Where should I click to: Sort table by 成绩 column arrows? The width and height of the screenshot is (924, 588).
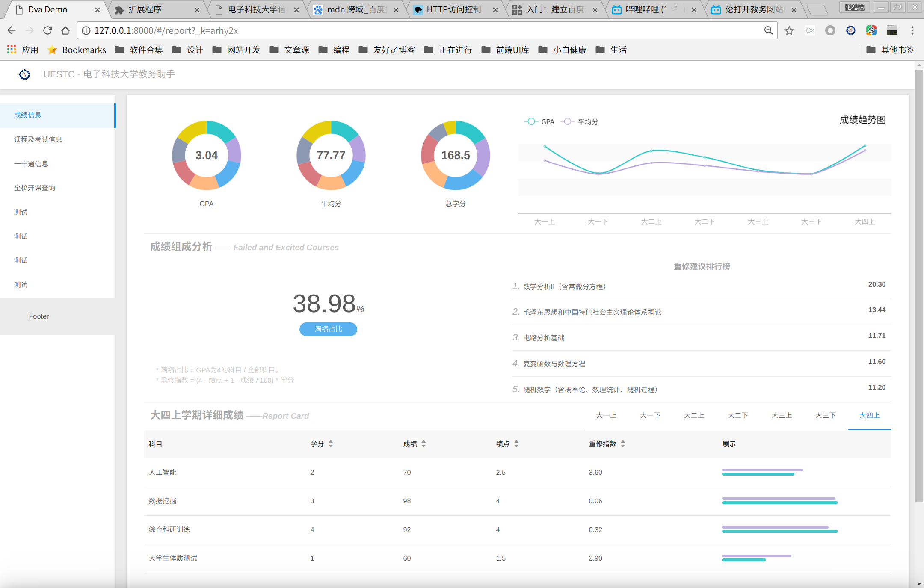[423, 444]
